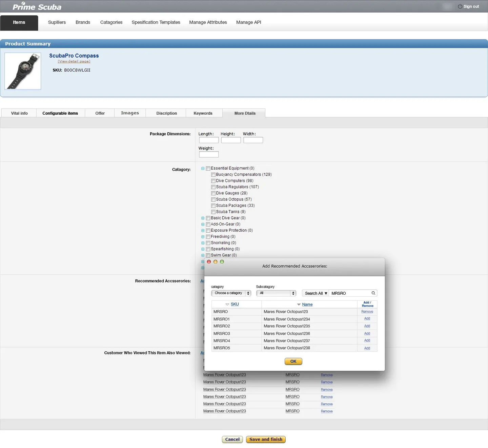Screen dimensions: 488x448
Task: Click the Sign out link
Action: click(471, 6)
